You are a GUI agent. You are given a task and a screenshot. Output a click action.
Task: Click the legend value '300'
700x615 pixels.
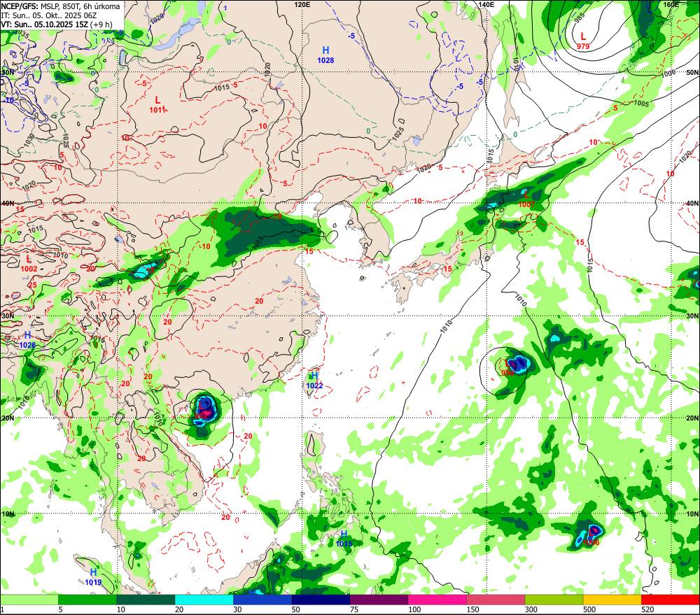coord(531,609)
